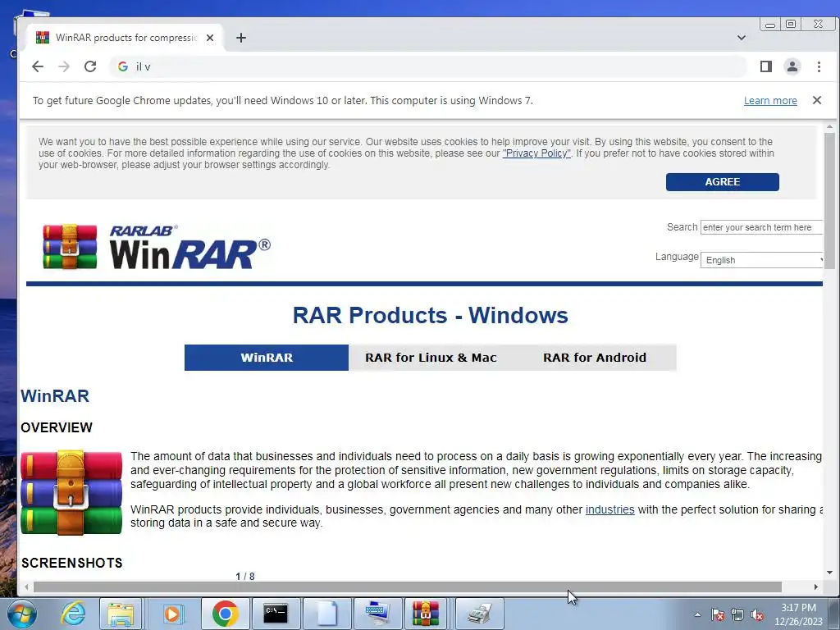This screenshot has height=630, width=840.
Task: Open the clock showing 3:17 PM
Action: 798,614
